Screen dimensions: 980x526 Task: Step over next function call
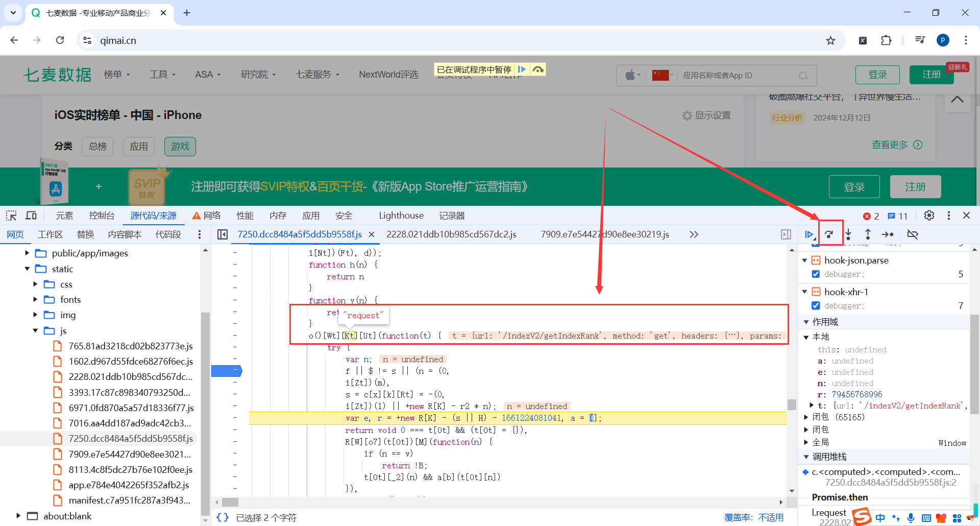pos(829,234)
